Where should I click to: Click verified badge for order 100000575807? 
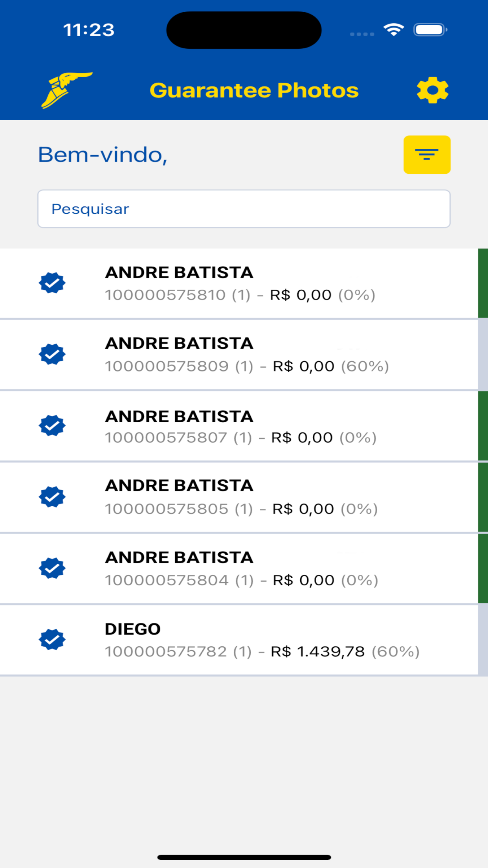click(x=52, y=426)
